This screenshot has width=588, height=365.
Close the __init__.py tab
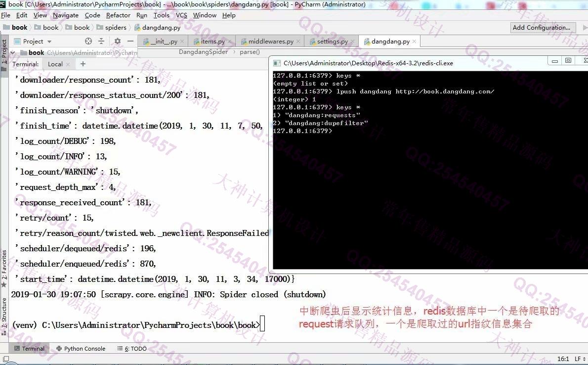coord(182,42)
